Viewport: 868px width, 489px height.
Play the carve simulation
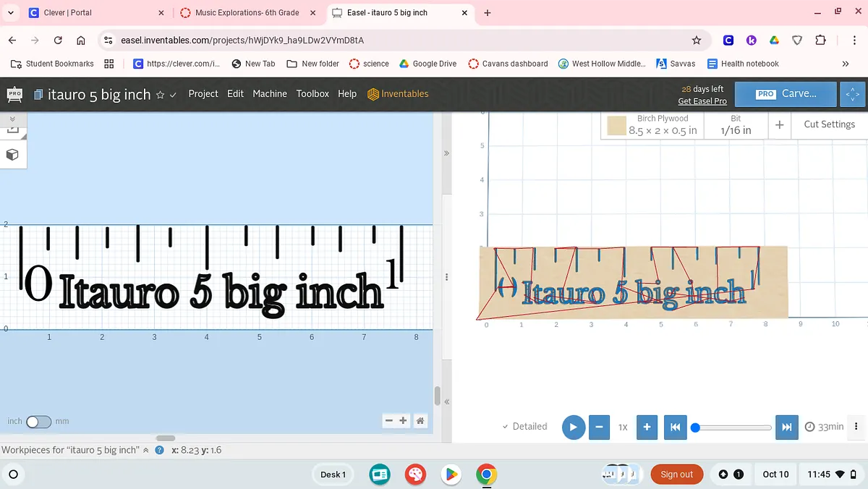coord(573,427)
